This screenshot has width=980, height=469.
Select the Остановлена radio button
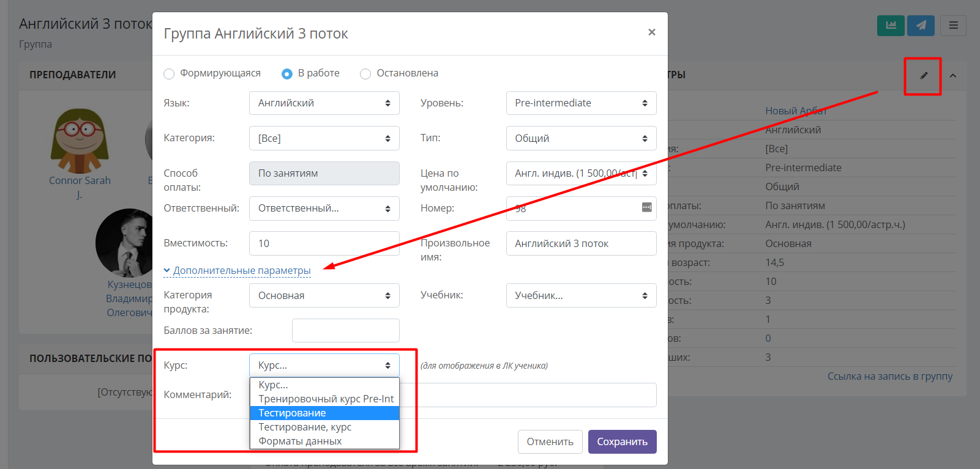pyautogui.click(x=365, y=74)
